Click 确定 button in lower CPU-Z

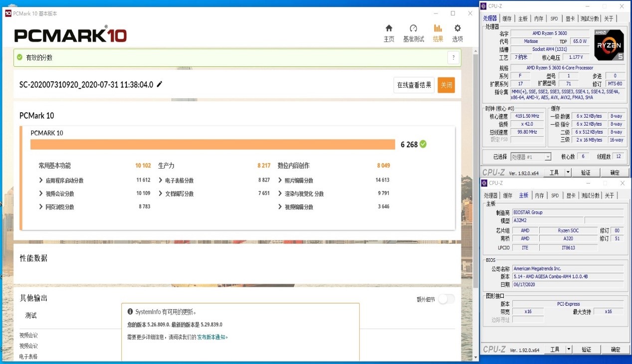tap(616, 350)
